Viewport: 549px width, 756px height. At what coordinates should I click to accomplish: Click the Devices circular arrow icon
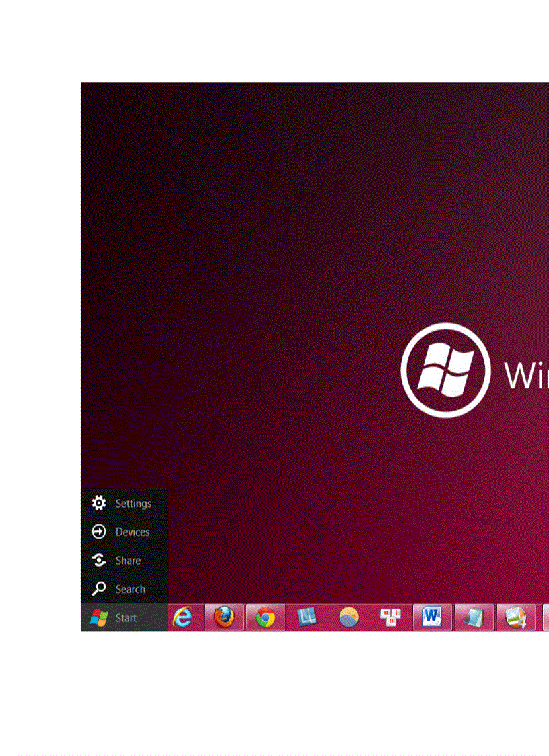tap(99, 532)
